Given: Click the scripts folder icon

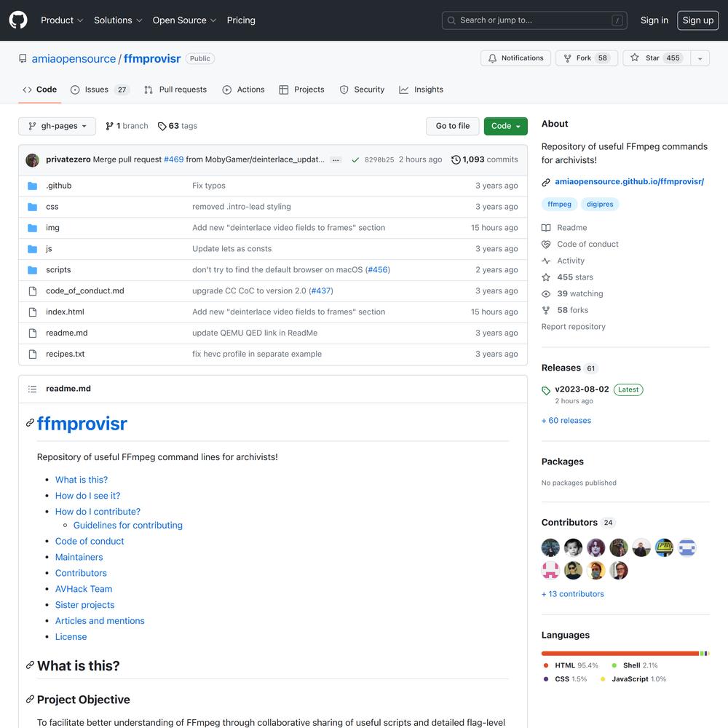Looking at the screenshot, I should point(33,270).
